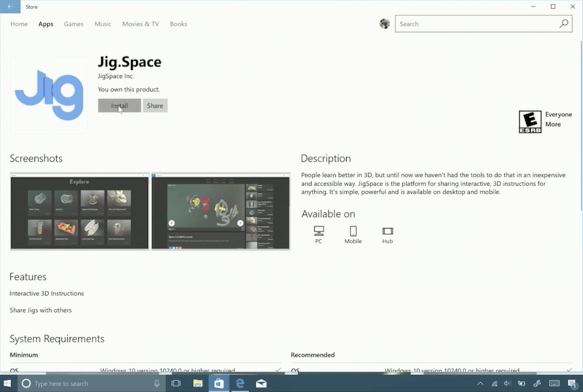Click the Store back arrow button
This screenshot has height=392, width=583.
click(x=10, y=7)
